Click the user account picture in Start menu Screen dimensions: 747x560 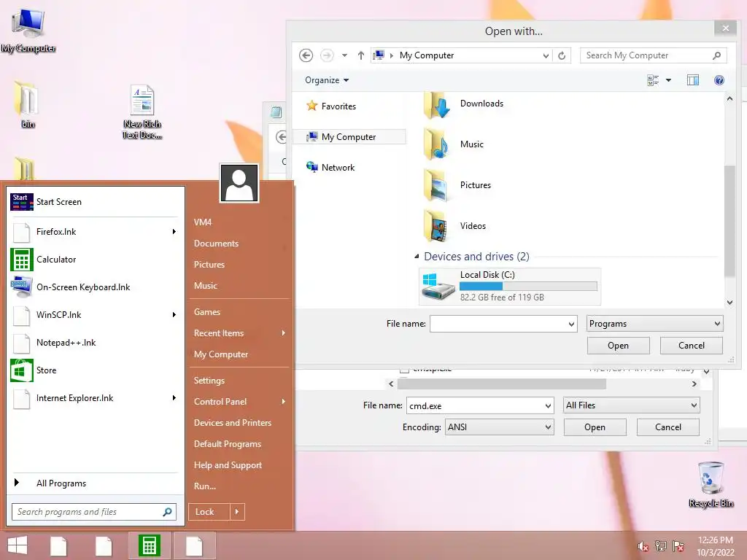239,183
